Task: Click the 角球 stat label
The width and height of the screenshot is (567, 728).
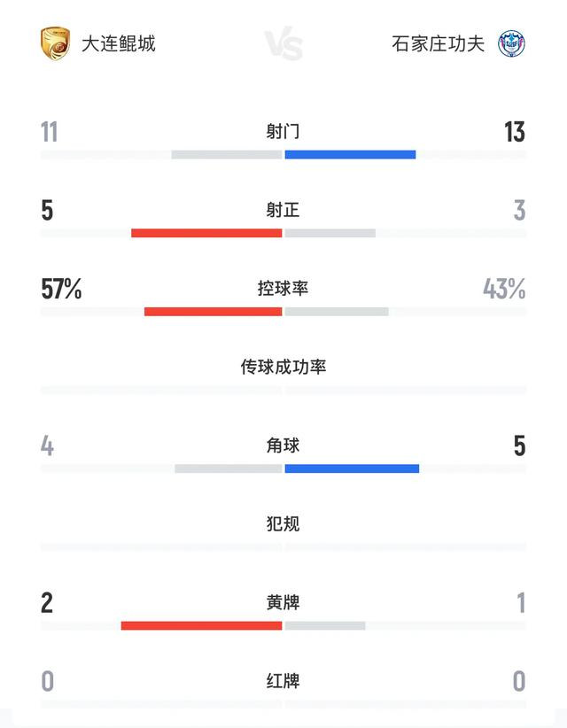Action: (x=283, y=445)
